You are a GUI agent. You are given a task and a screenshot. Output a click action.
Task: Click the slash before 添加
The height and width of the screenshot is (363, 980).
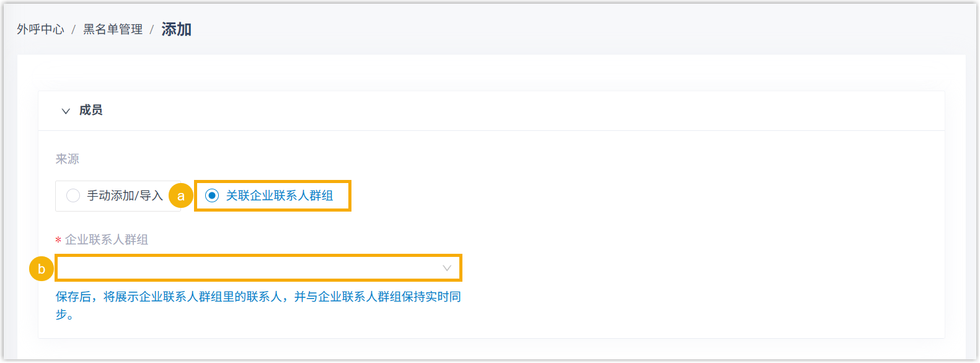point(151,29)
